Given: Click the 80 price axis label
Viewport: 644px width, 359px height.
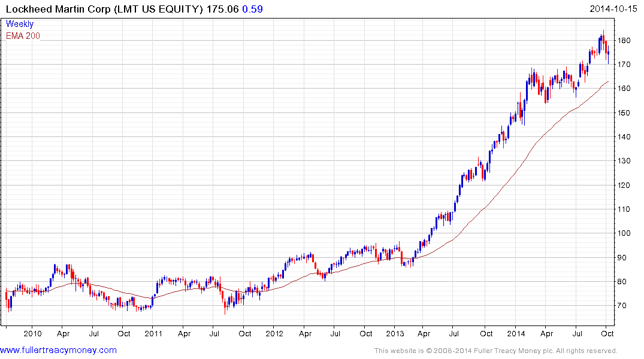Looking at the screenshot, I should [622, 281].
